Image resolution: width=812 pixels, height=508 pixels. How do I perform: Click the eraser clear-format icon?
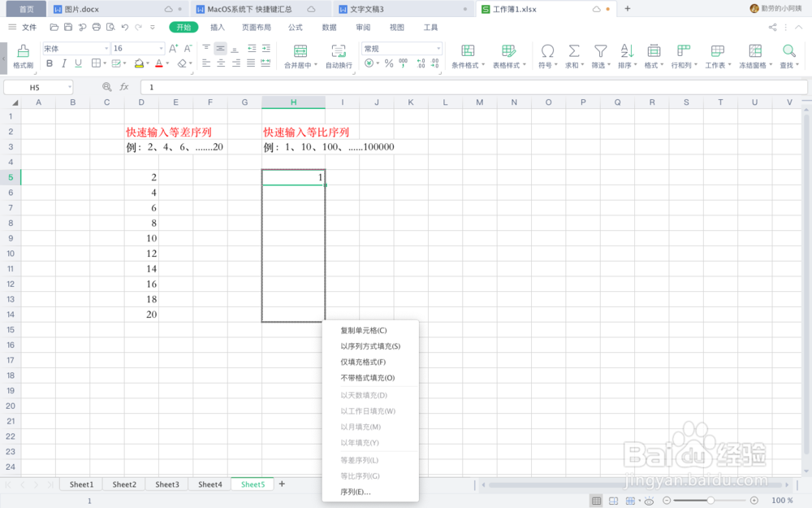(182, 63)
